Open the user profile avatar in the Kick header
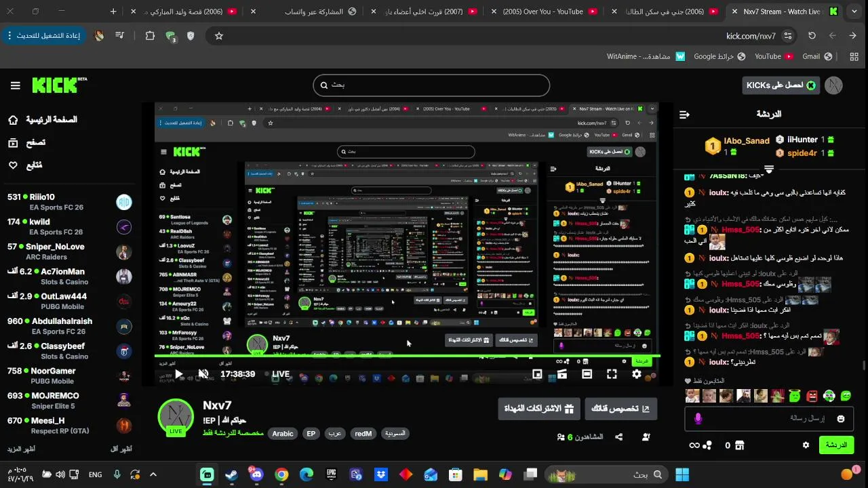 point(833,85)
